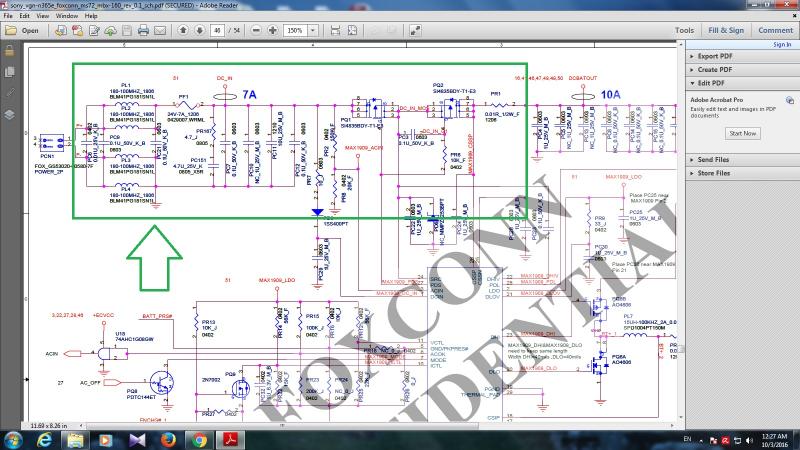Viewport: 800px width, 450px height.
Task: Switch to read mode expand icon
Action: coord(415,31)
